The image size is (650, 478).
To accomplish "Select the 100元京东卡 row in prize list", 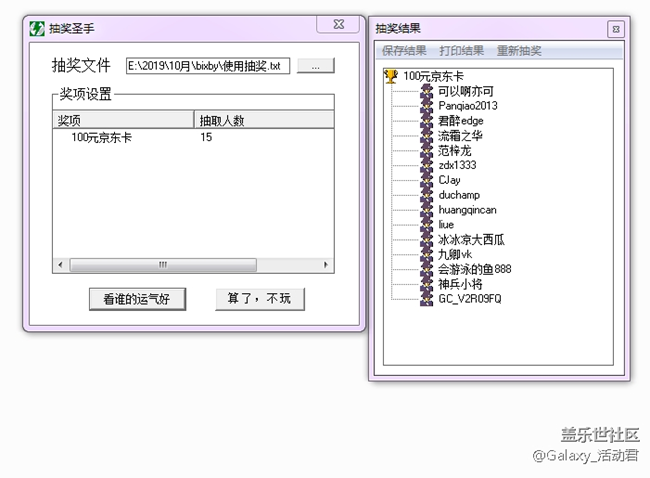I will tap(193, 137).
